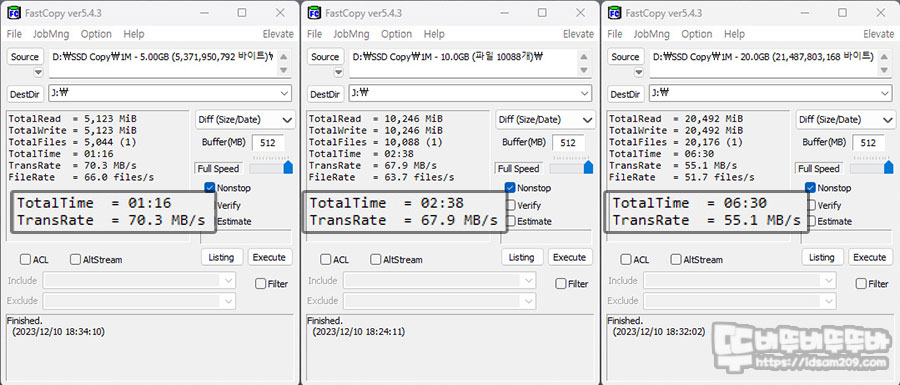Click Source button in the 5.00GB window

point(25,57)
